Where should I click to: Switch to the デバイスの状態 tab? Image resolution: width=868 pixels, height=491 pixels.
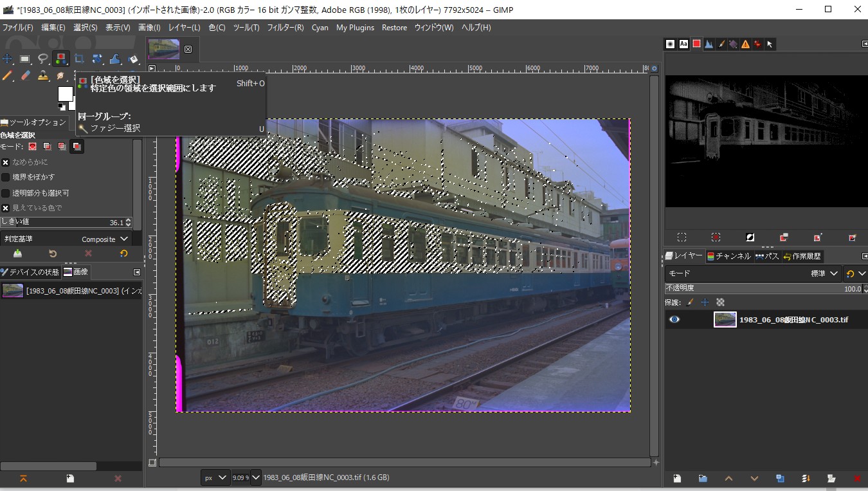click(30, 272)
